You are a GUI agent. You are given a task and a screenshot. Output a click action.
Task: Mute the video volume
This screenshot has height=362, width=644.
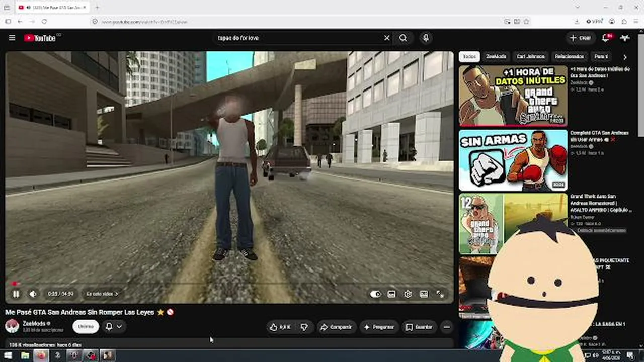[33, 294]
